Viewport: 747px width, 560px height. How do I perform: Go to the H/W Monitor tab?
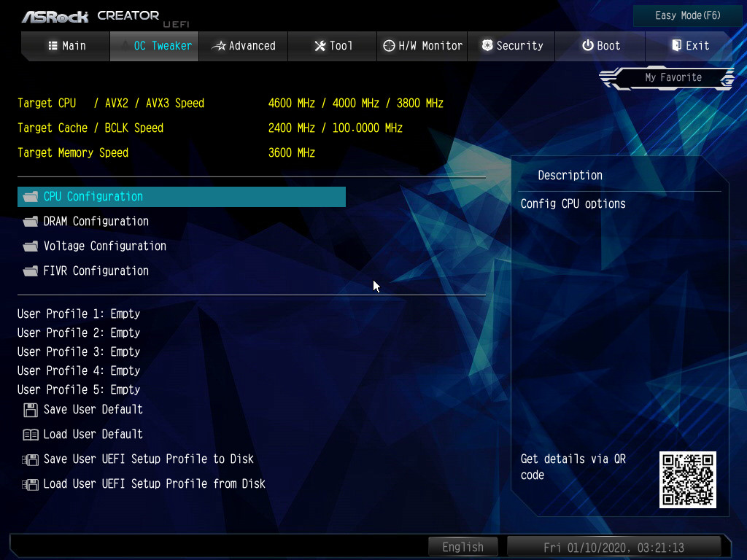[x=423, y=46]
